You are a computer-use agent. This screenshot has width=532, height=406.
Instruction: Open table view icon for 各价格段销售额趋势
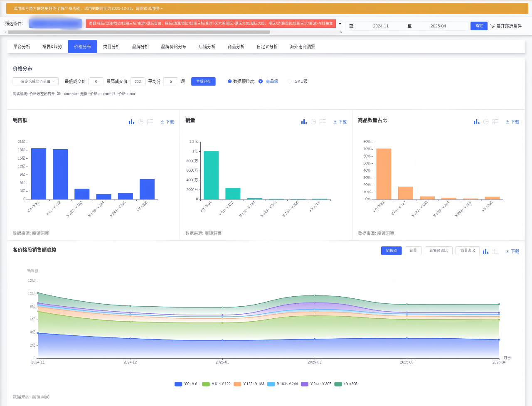[495, 251]
